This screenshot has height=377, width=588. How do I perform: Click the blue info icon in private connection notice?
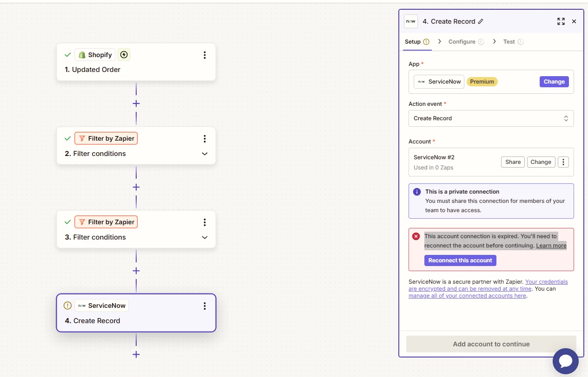pos(417,192)
